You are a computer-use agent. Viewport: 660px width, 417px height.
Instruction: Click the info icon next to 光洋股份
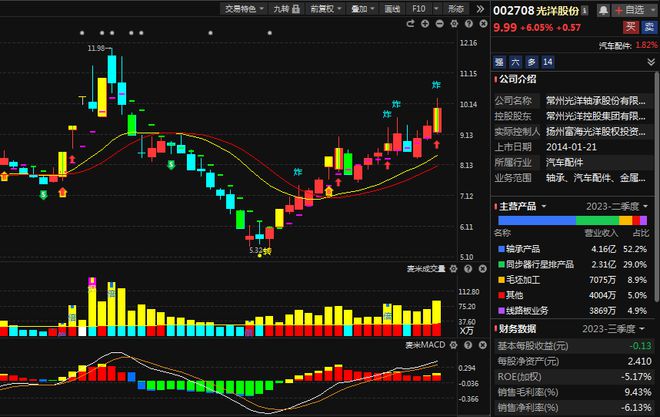click(585, 11)
